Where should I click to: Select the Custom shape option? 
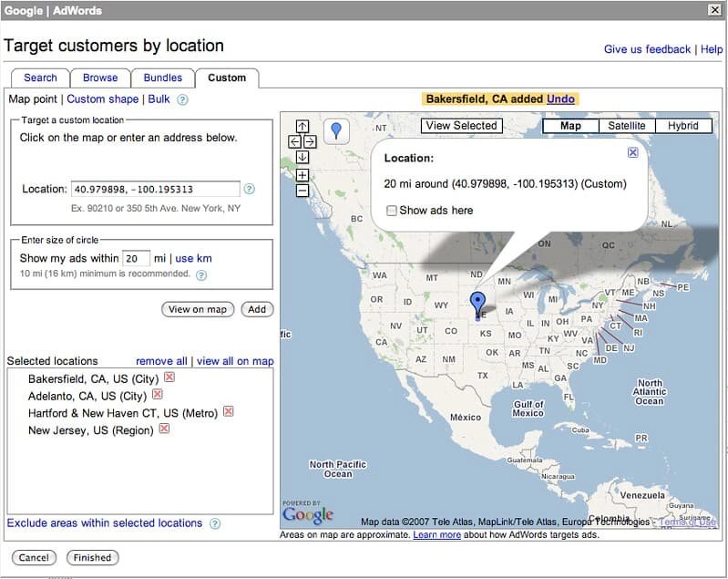pyautogui.click(x=103, y=99)
